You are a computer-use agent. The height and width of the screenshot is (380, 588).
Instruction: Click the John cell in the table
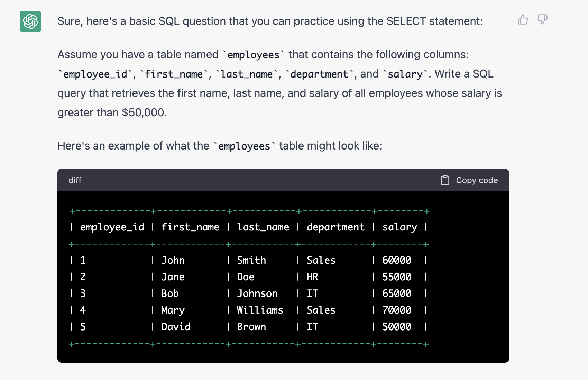pyautogui.click(x=173, y=260)
